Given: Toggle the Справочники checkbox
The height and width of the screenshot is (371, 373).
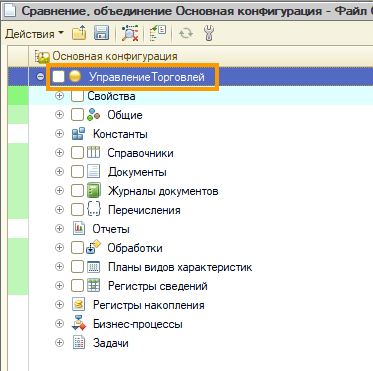Looking at the screenshot, I should click(x=77, y=153).
